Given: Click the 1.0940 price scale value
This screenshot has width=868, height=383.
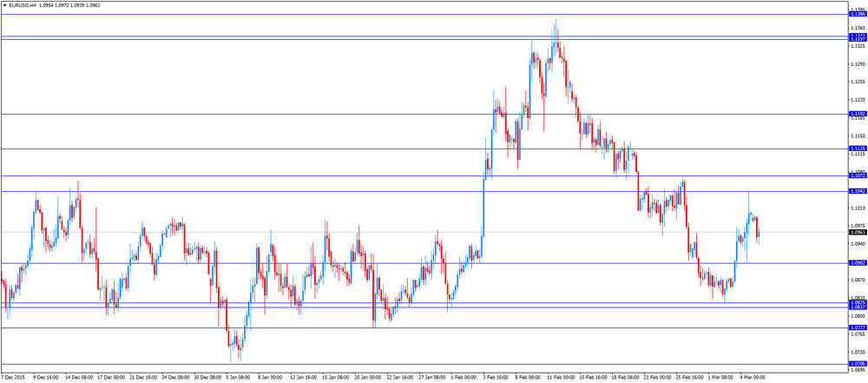Looking at the screenshot, I should [858, 244].
